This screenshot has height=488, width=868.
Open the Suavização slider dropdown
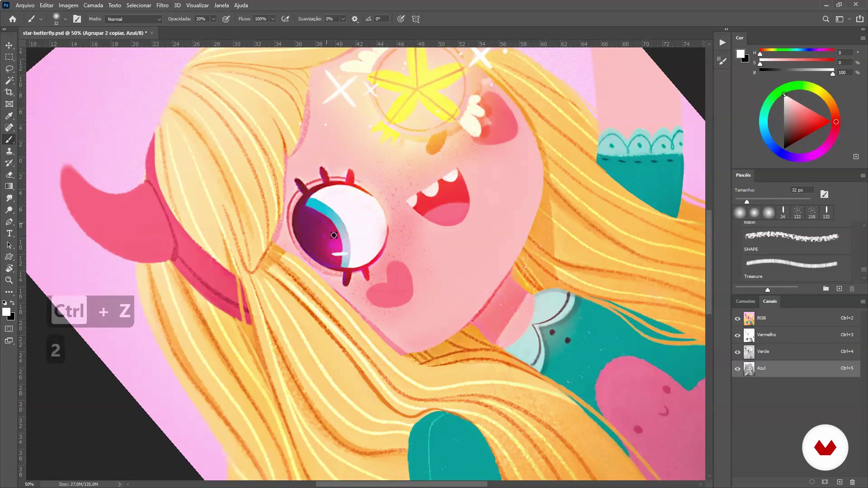point(343,19)
